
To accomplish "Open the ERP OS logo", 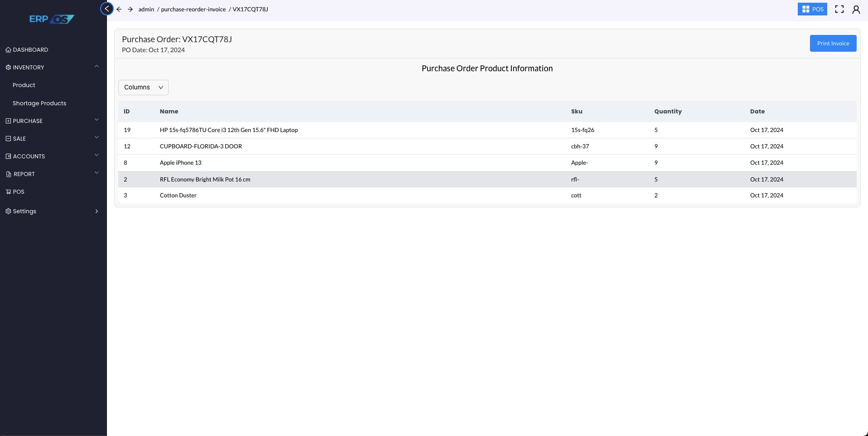I will click(x=52, y=19).
